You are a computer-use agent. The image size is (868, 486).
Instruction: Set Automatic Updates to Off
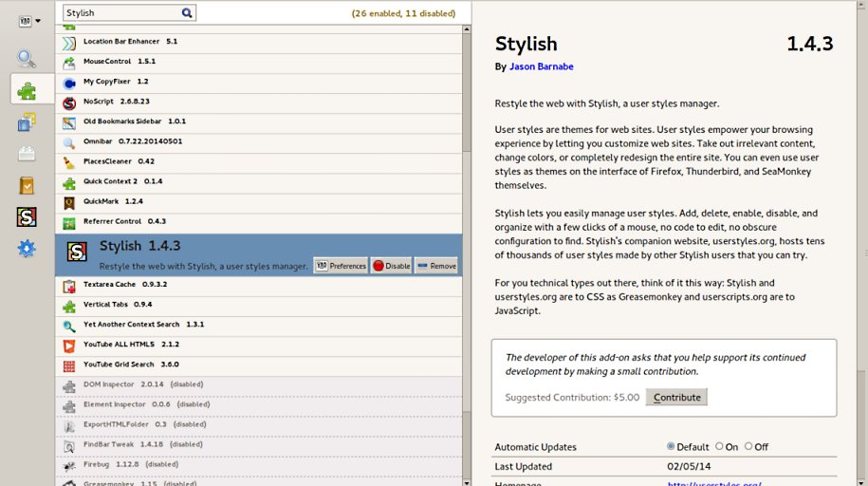coord(756,447)
